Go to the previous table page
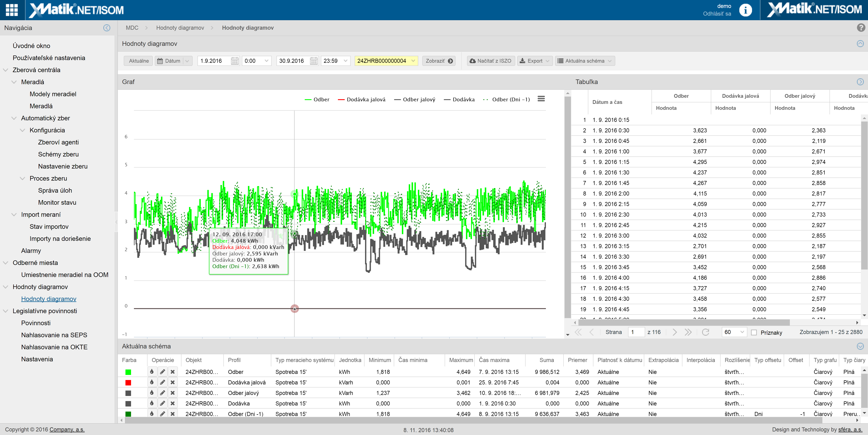 (592, 332)
